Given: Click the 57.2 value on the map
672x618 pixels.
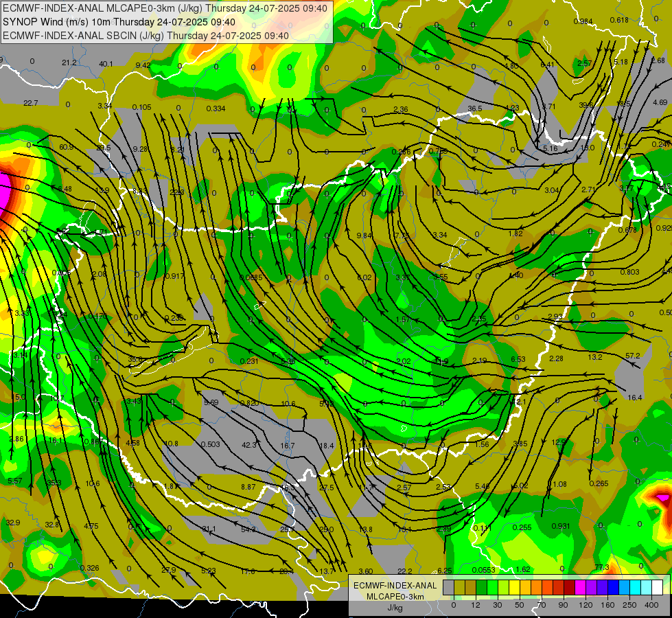Looking at the screenshot, I should [x=633, y=356].
